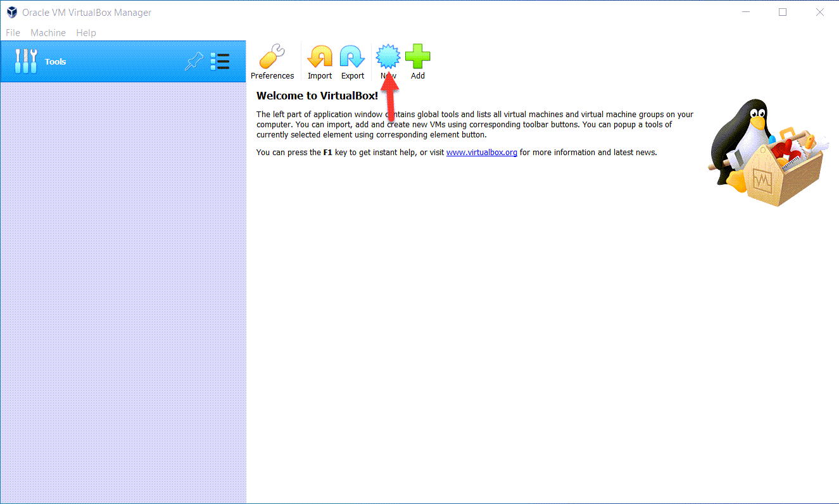Visit the www.virtualbox.org link
839x504 pixels.
click(x=481, y=153)
